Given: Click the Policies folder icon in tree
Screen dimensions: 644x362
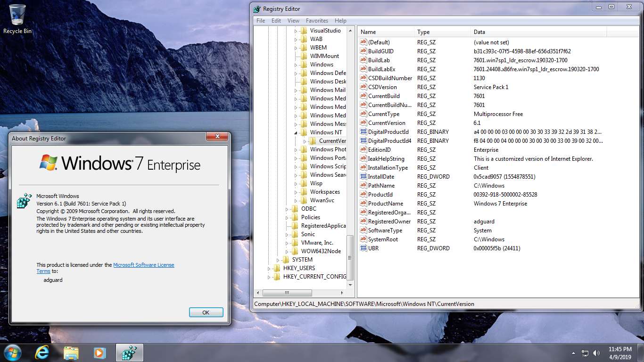Looking at the screenshot, I should (x=295, y=217).
